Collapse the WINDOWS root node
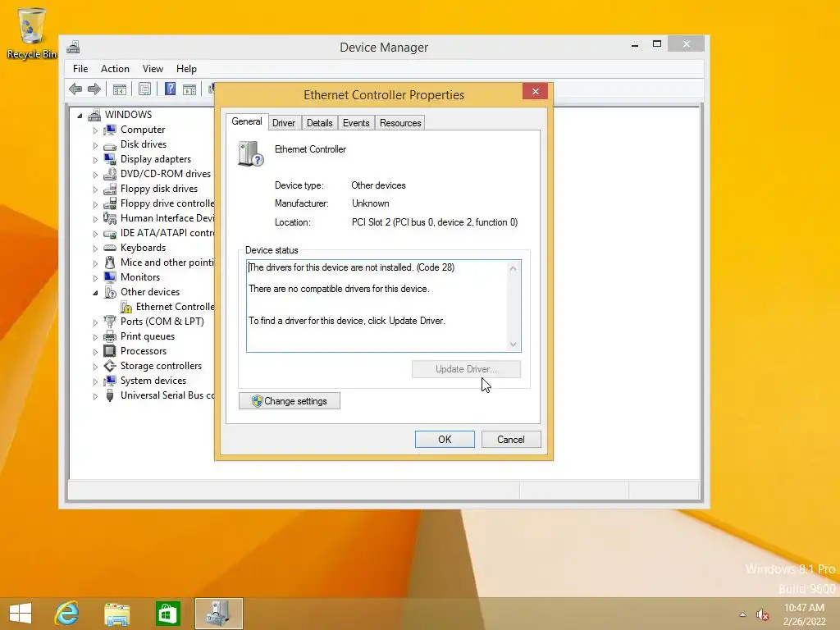The width and height of the screenshot is (840, 630). point(80,115)
